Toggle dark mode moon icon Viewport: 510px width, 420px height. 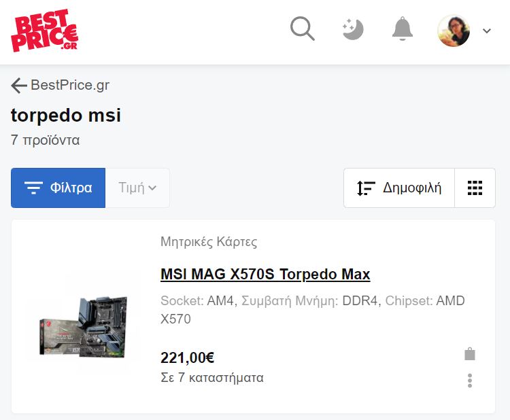(x=352, y=29)
